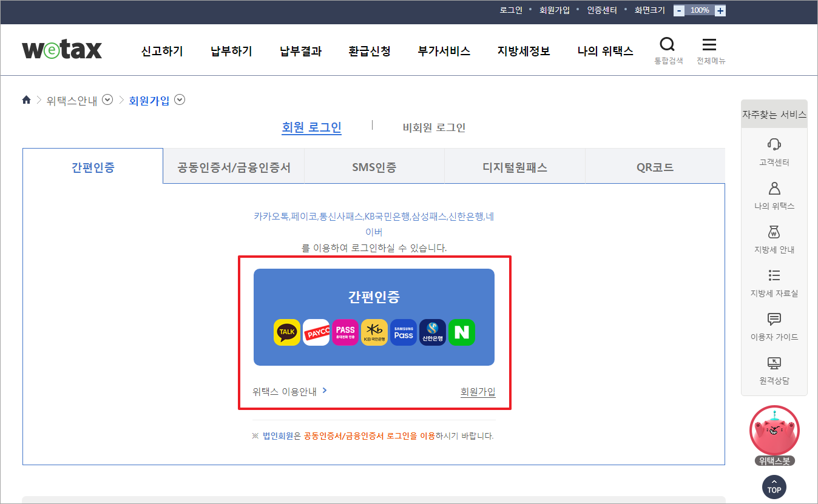This screenshot has height=504, width=818.
Task: Click the underlined 회원가입 link below panel
Action: [x=478, y=392]
